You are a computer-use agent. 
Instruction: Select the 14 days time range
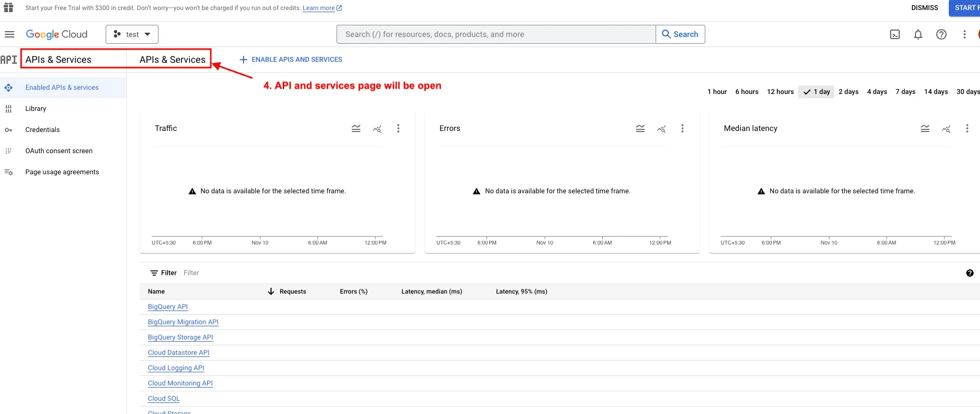point(936,92)
